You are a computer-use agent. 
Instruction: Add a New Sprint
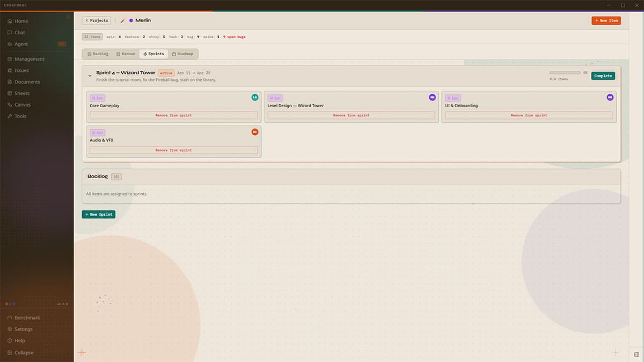(x=99, y=215)
